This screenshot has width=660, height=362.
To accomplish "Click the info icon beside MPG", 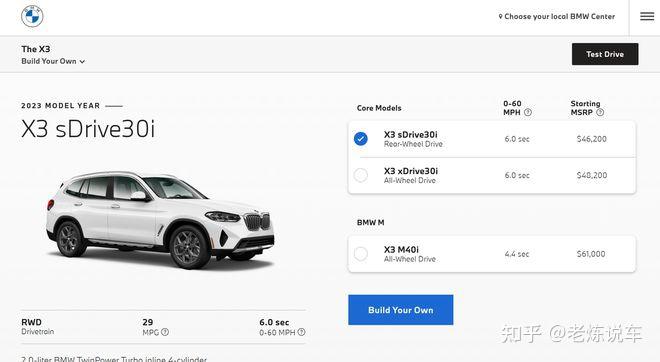I will click(x=165, y=332).
